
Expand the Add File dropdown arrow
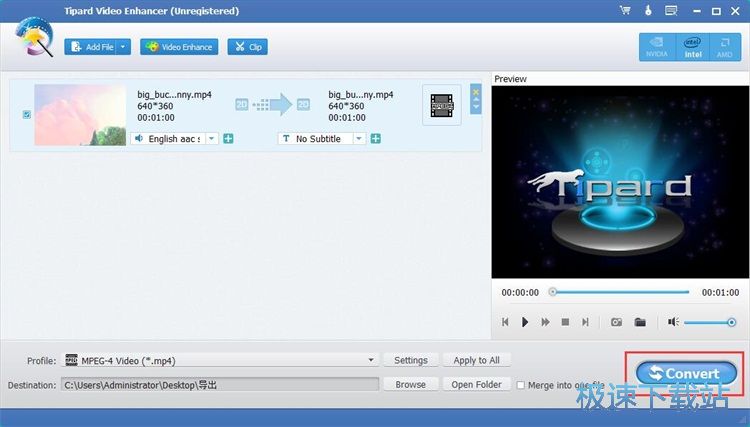pyautogui.click(x=123, y=47)
